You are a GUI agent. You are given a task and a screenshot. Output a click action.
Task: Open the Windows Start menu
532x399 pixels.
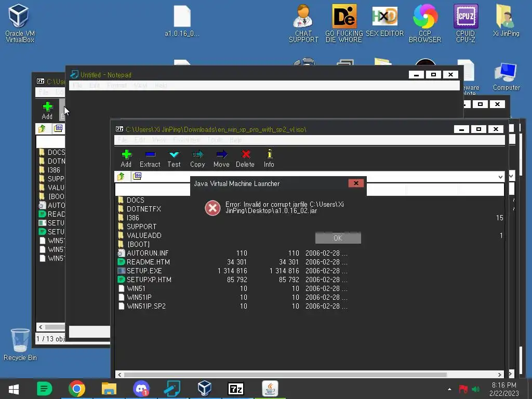(14, 389)
